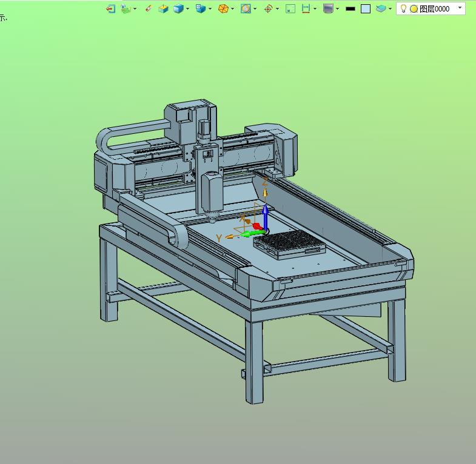Expand the monitor display dropdown arrow
The width and height of the screenshot is (476, 464).
337,9
